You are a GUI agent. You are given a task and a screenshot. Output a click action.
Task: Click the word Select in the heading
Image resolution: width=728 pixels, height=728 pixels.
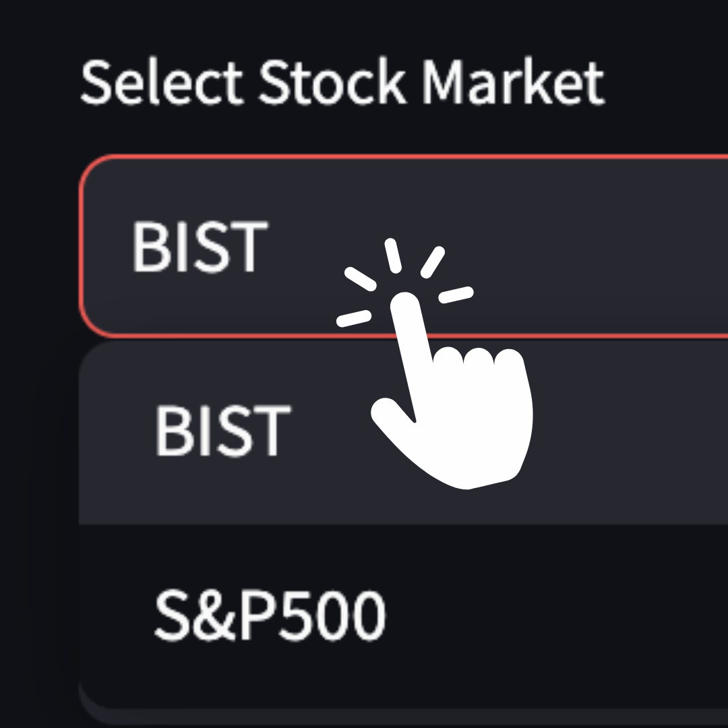point(162,83)
